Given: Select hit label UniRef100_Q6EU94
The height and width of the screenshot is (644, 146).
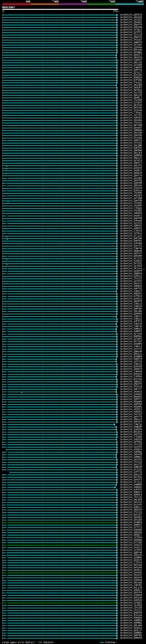Looking at the screenshot, I should tap(131, 533).
